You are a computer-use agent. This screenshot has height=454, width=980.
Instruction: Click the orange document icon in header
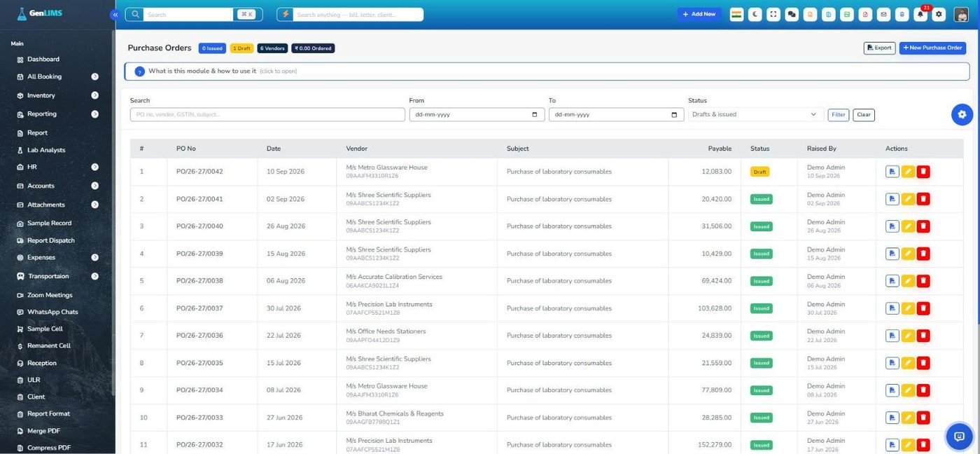click(811, 14)
